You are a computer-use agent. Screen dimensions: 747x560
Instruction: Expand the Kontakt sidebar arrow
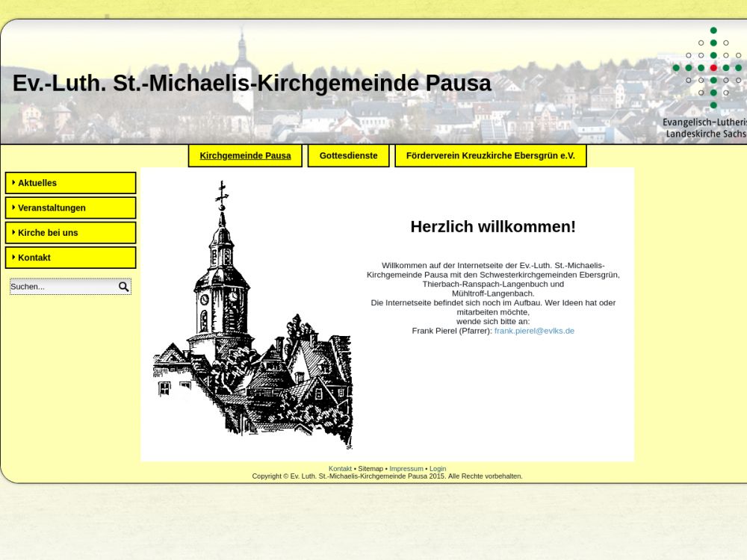tap(13, 257)
